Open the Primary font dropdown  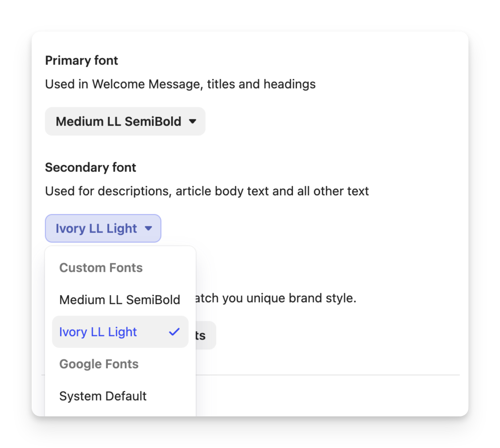[x=125, y=121]
